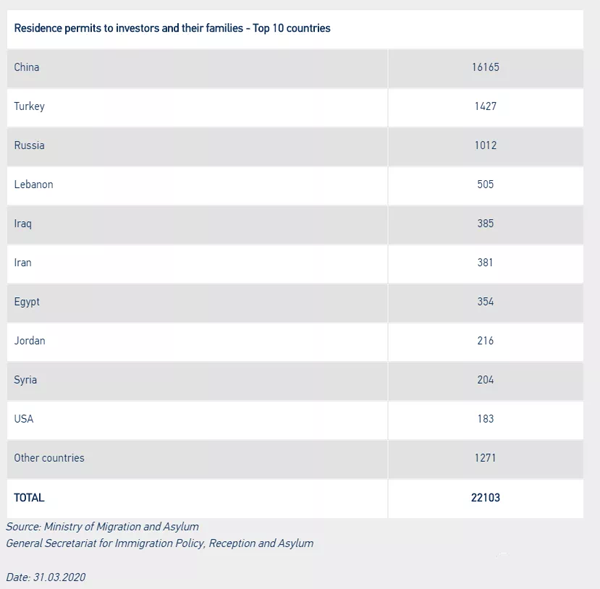Click the 505 value for Lebanon
The width and height of the screenshot is (600, 589).
click(485, 184)
